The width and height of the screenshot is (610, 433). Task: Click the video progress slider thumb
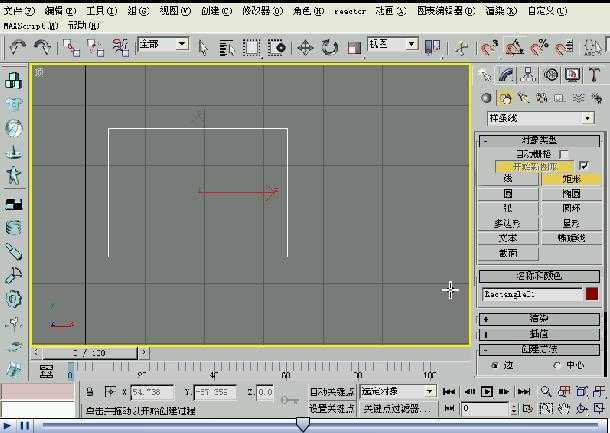pos(303,424)
